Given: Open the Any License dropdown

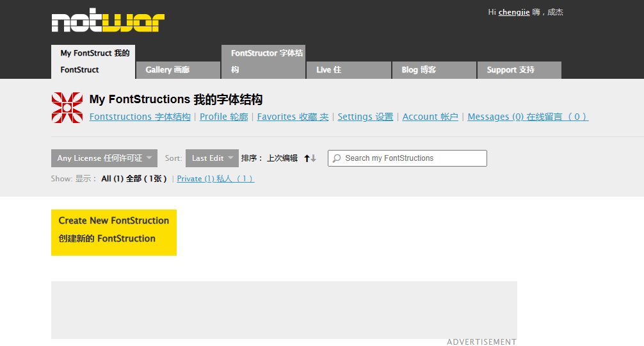Looking at the screenshot, I should click(x=104, y=158).
